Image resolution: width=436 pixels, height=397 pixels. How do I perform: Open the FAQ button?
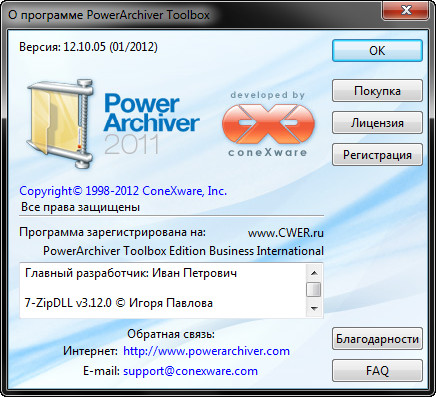(x=377, y=371)
